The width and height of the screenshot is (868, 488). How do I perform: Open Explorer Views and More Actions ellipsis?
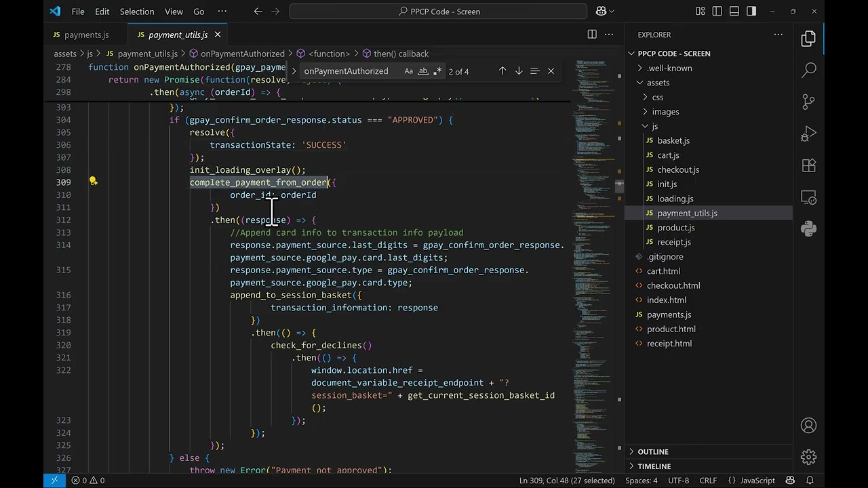pos(779,35)
